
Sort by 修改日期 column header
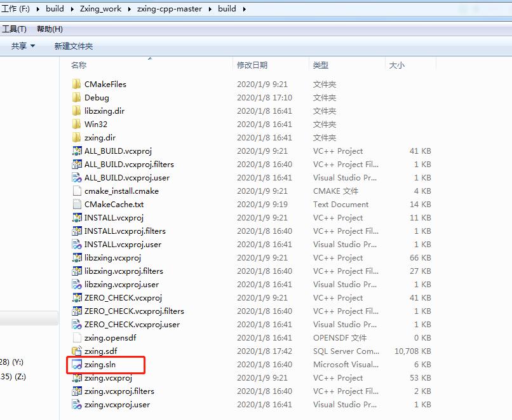[252, 65]
